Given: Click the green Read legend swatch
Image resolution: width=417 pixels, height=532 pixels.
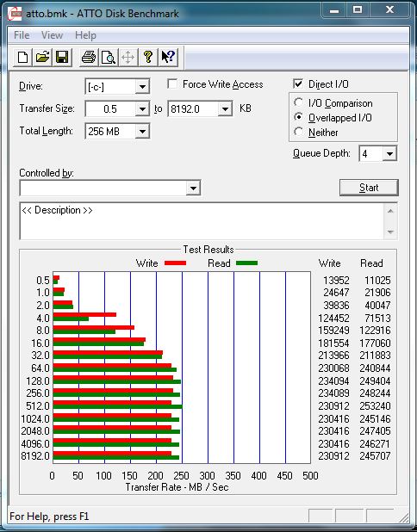Looking at the screenshot, I should (247, 263).
